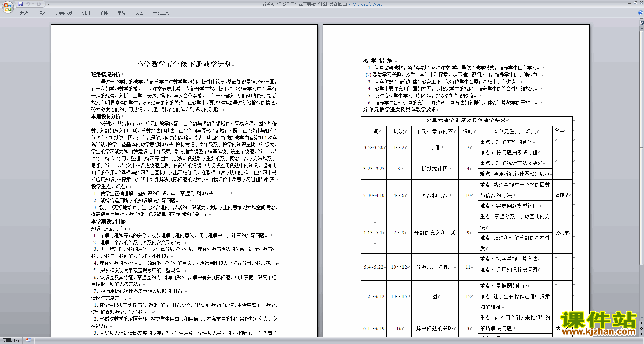Click the 清明节 remark cell
The height and width of the screenshot is (344, 644).
click(562, 196)
